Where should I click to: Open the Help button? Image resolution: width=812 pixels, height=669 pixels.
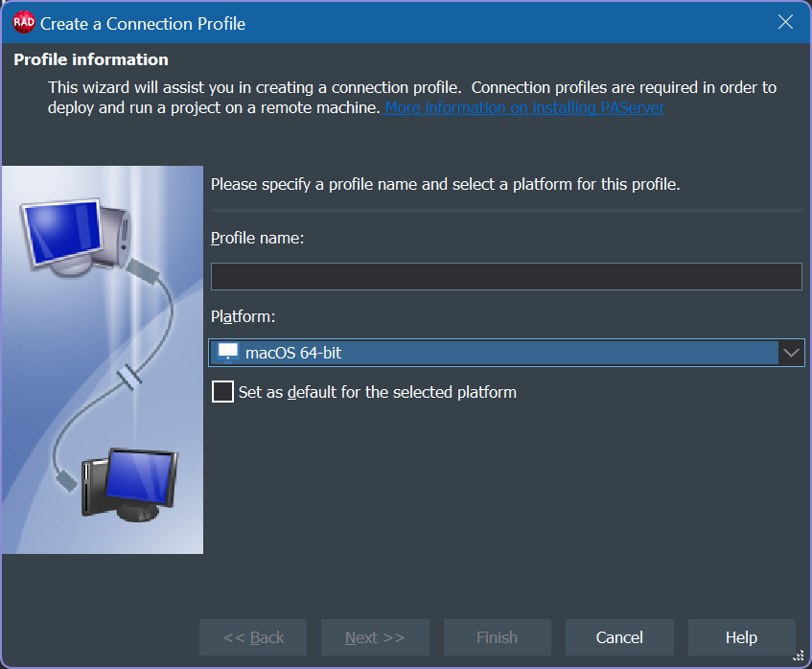(742, 637)
